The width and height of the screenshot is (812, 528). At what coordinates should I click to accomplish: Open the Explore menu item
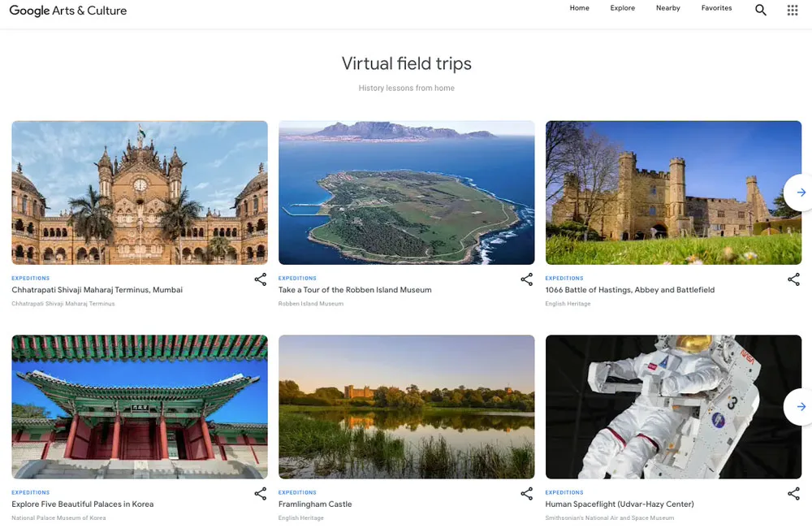pos(623,8)
